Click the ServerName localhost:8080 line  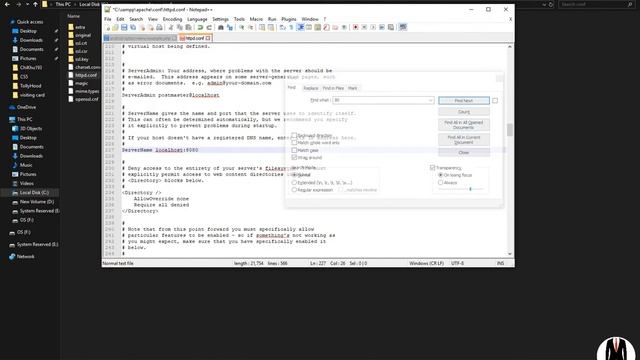(160, 150)
